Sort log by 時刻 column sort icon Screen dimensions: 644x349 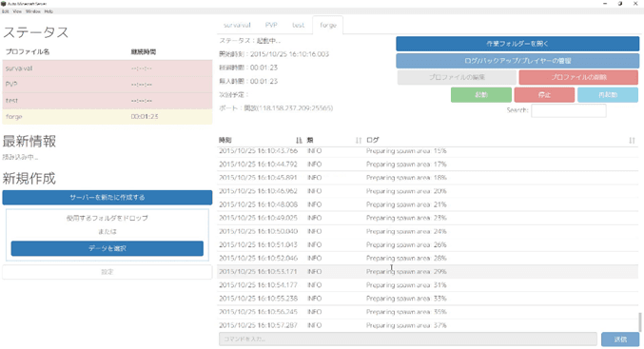pyautogui.click(x=299, y=141)
